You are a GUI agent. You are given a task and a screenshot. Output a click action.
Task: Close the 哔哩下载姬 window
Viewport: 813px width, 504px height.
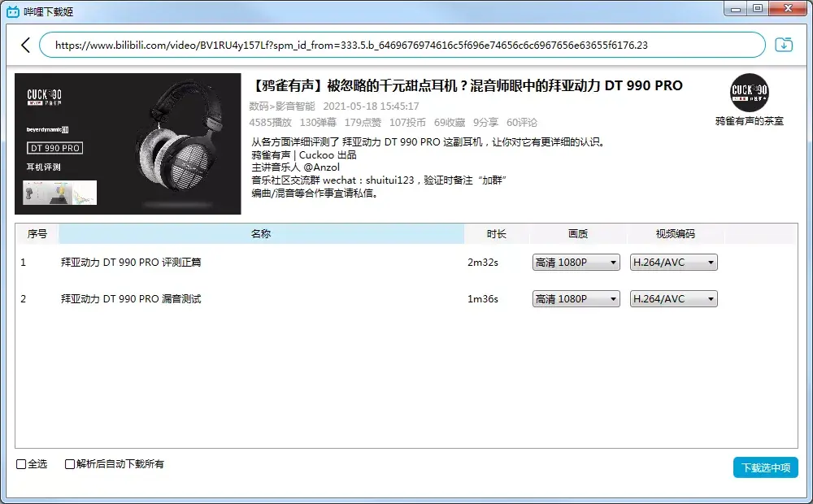[788, 9]
